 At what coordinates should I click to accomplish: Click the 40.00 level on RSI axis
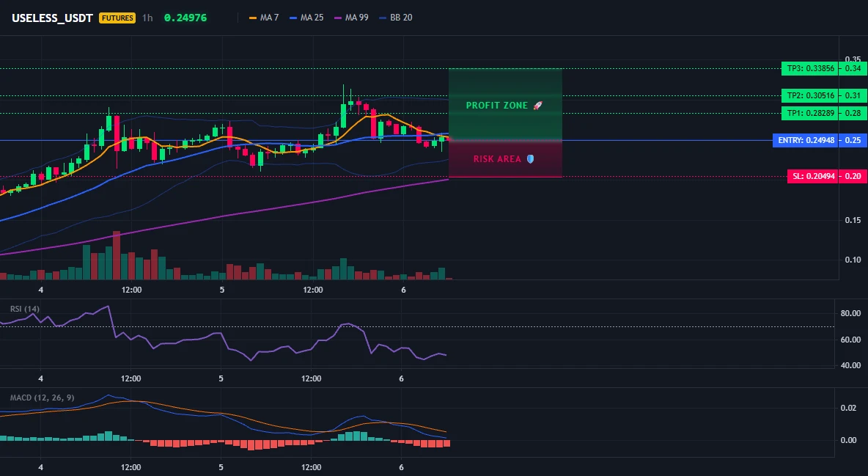850,365
